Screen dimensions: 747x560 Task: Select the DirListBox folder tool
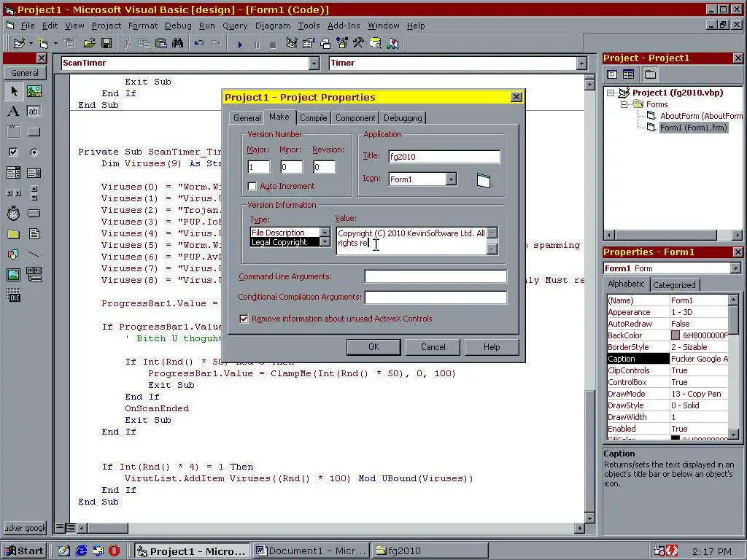14,234
